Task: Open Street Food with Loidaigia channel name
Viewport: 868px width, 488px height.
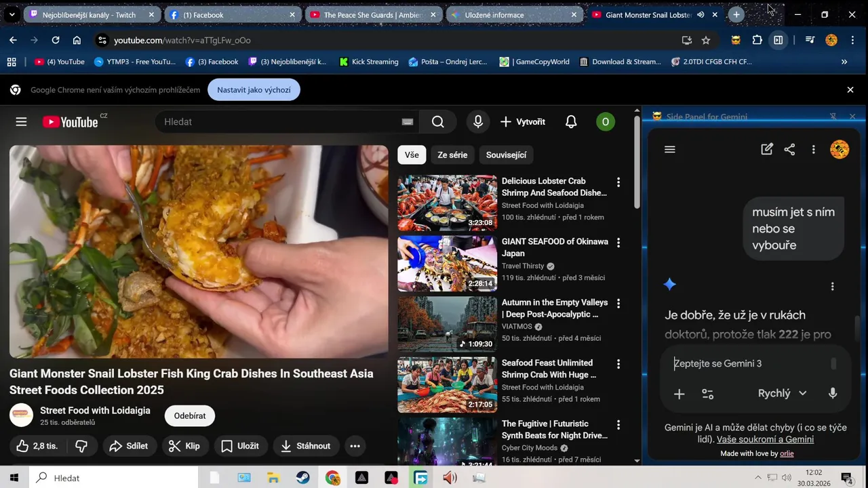Action: tap(95, 410)
